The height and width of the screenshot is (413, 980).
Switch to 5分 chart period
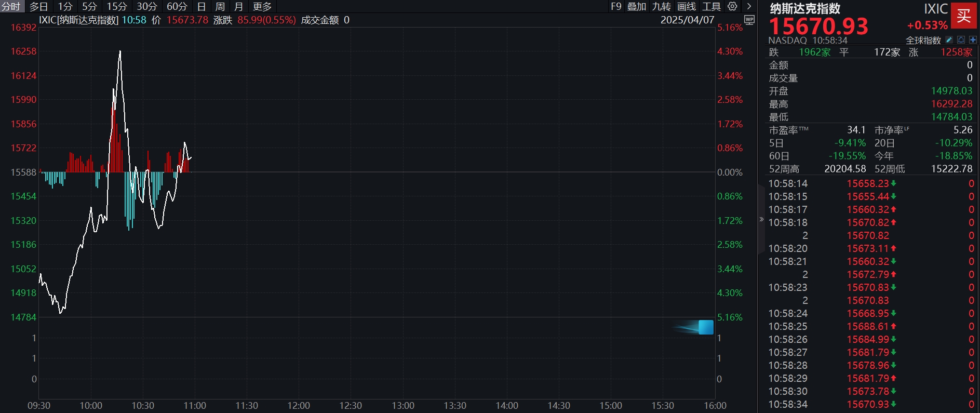click(89, 6)
